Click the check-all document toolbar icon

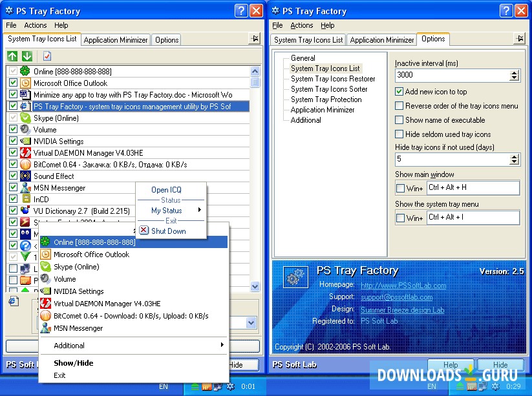pos(47,57)
